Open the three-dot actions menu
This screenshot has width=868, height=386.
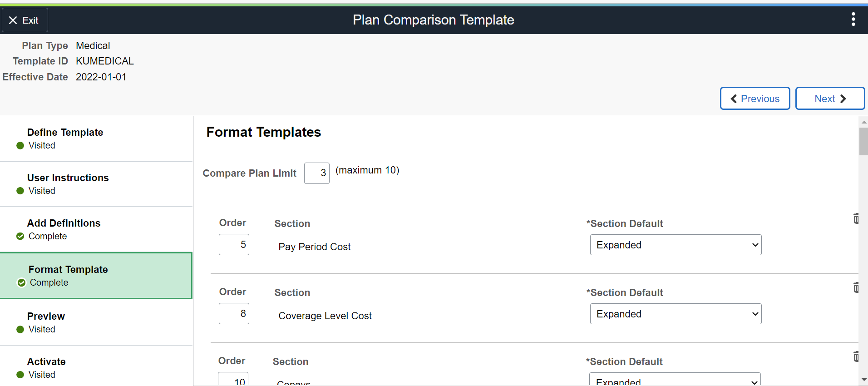click(x=853, y=20)
